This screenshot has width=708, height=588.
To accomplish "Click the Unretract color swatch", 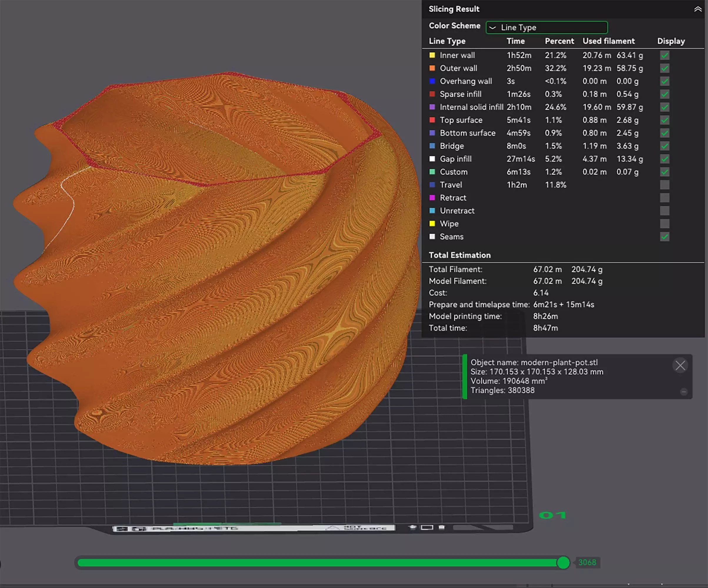I will coord(432,211).
